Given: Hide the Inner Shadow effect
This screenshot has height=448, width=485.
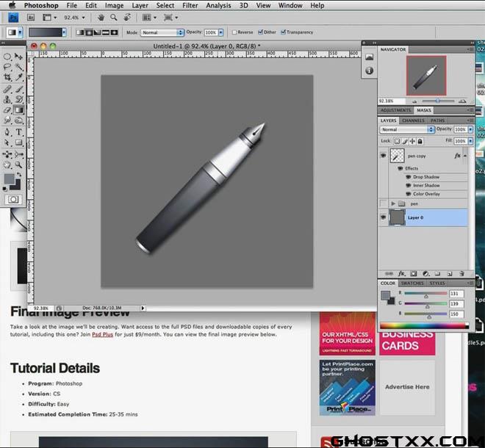Looking at the screenshot, I should [x=408, y=186].
